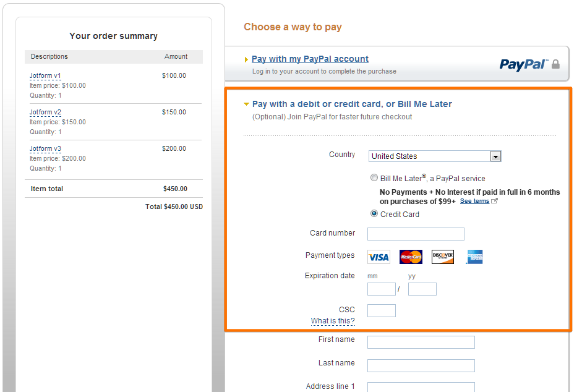Viewport: 582px width, 392px height.
Task: Click the First name field
Action: 421,342
